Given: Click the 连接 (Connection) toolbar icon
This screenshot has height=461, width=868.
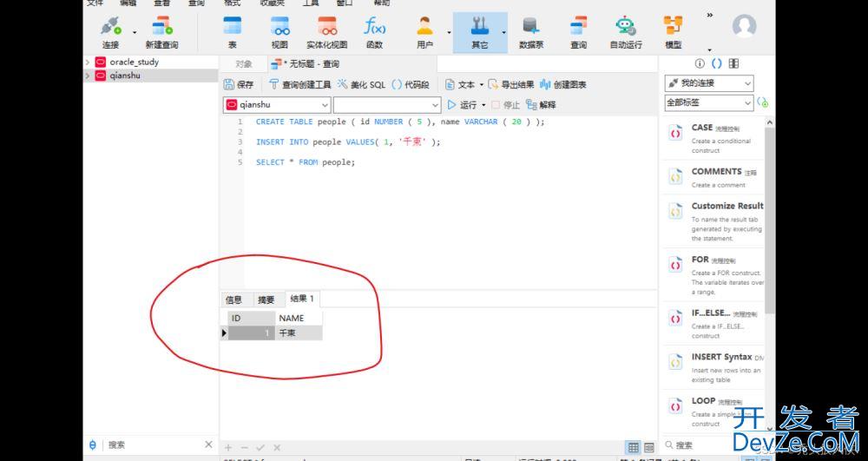Looking at the screenshot, I should [111, 33].
